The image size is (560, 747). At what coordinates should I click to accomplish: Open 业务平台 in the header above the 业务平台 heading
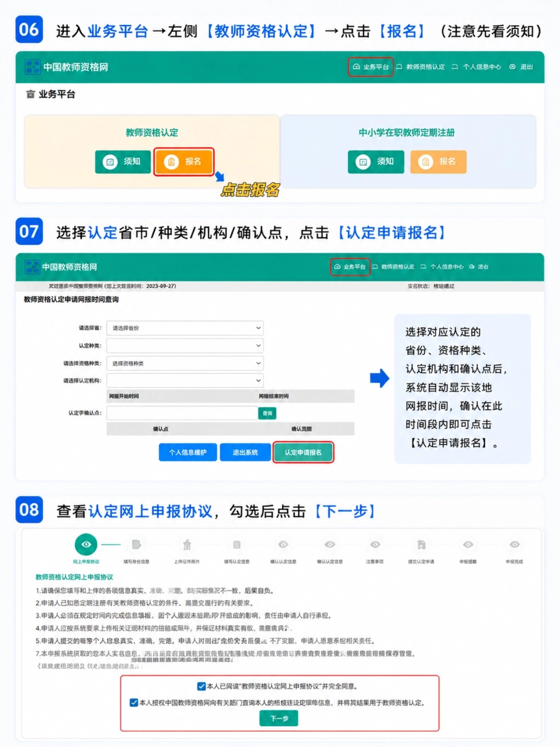pyautogui.click(x=371, y=67)
